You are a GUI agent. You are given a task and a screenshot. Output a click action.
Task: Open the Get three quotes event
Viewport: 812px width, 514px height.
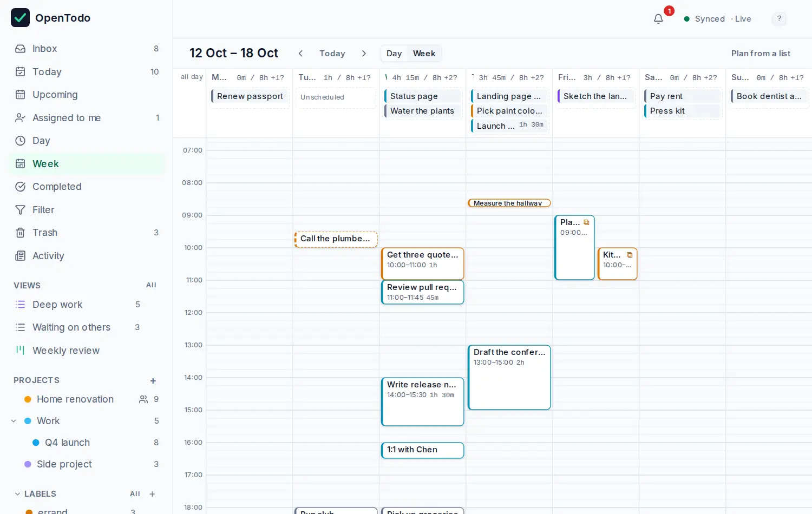click(423, 263)
